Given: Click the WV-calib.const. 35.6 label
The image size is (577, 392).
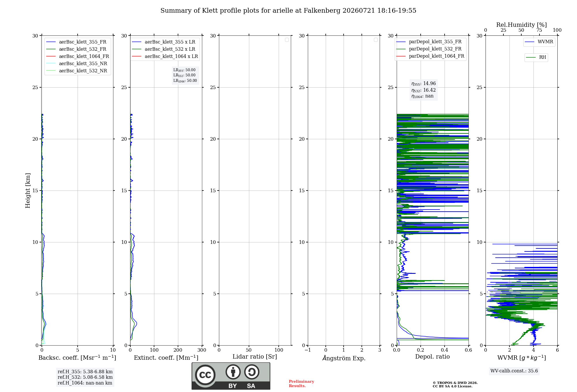Looking at the screenshot, I should click(514, 371).
